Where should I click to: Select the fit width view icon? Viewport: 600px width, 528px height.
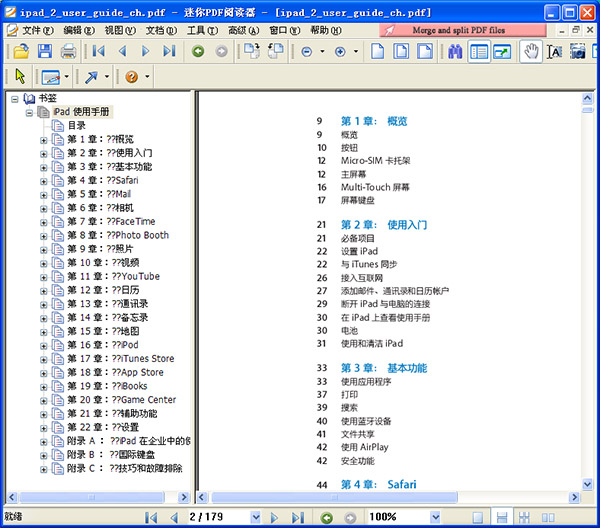click(x=425, y=51)
